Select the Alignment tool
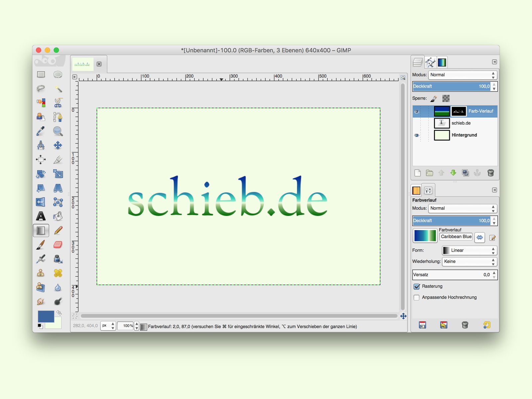This screenshot has height=399, width=532. pyautogui.click(x=41, y=160)
